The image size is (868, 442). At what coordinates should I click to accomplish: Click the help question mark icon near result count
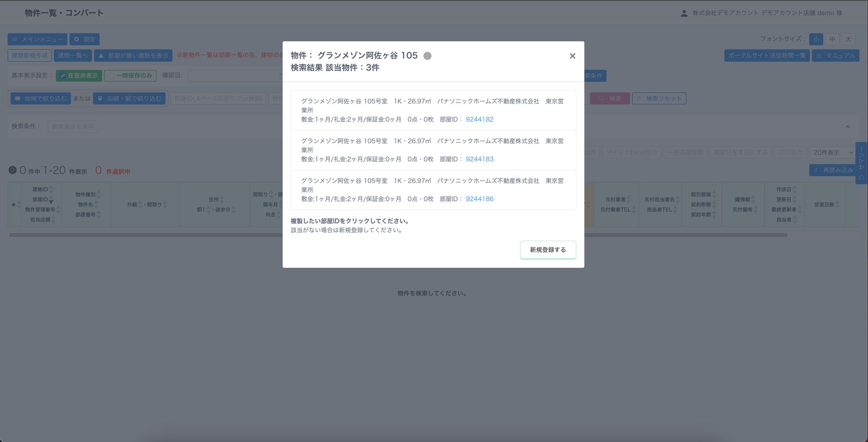click(x=12, y=170)
